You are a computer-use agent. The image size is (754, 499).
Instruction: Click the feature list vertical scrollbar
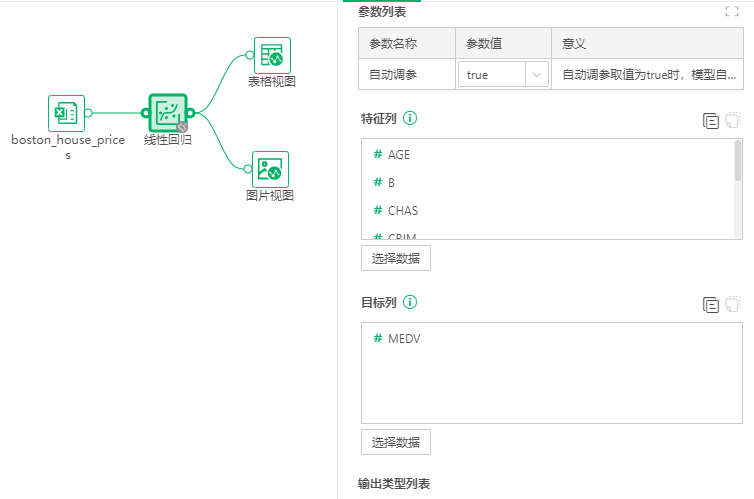click(738, 160)
